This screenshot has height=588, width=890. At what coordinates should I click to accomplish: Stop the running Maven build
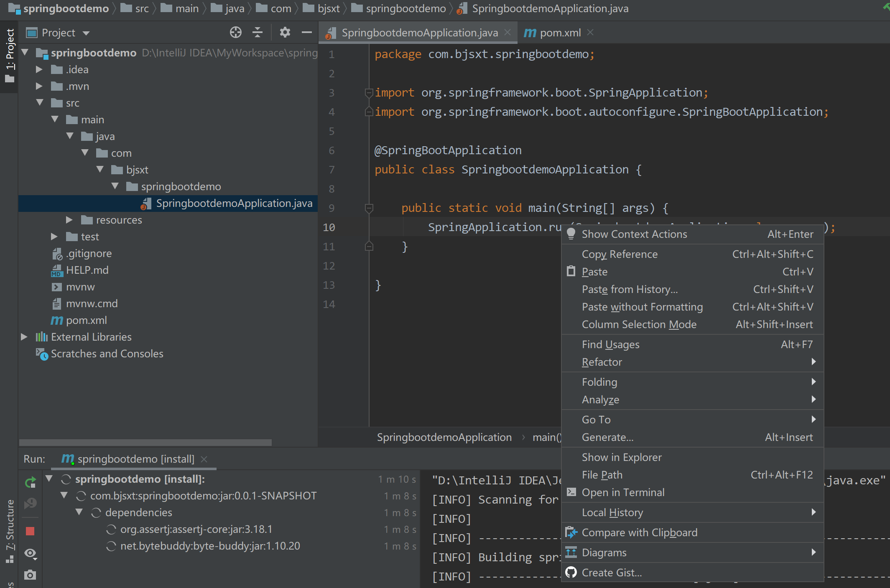[x=30, y=531]
